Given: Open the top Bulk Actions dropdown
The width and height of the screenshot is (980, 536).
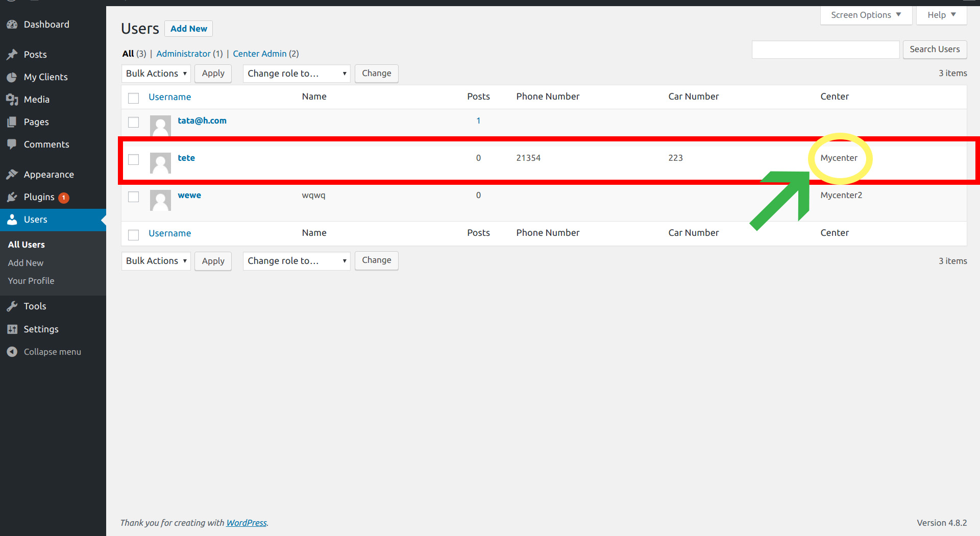Looking at the screenshot, I should pyautogui.click(x=156, y=74).
